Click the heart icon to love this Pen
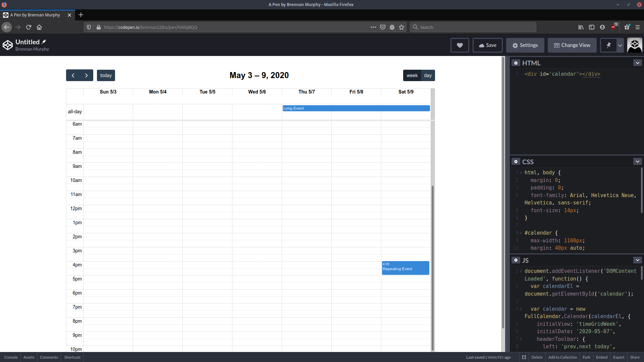 point(460,45)
